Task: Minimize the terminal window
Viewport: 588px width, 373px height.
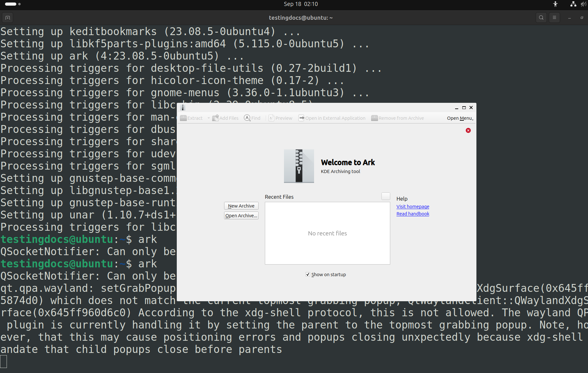Action: (x=570, y=18)
